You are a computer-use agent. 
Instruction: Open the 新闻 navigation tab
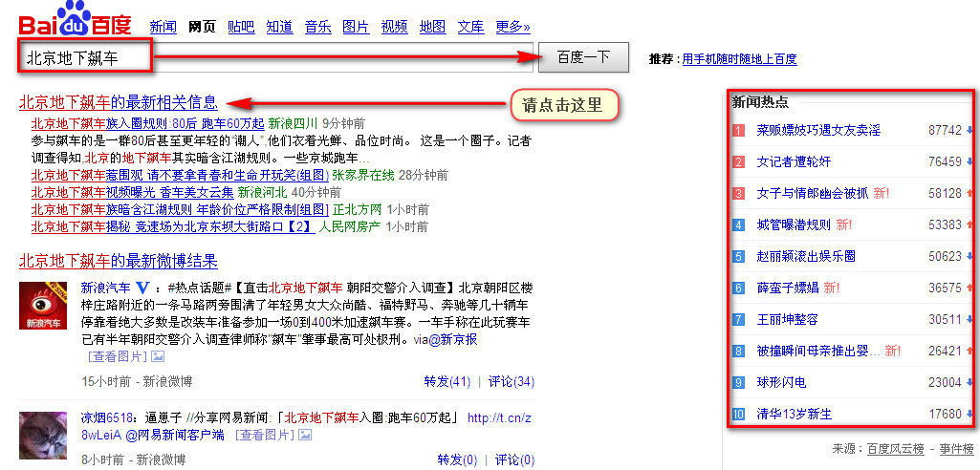pyautogui.click(x=163, y=27)
